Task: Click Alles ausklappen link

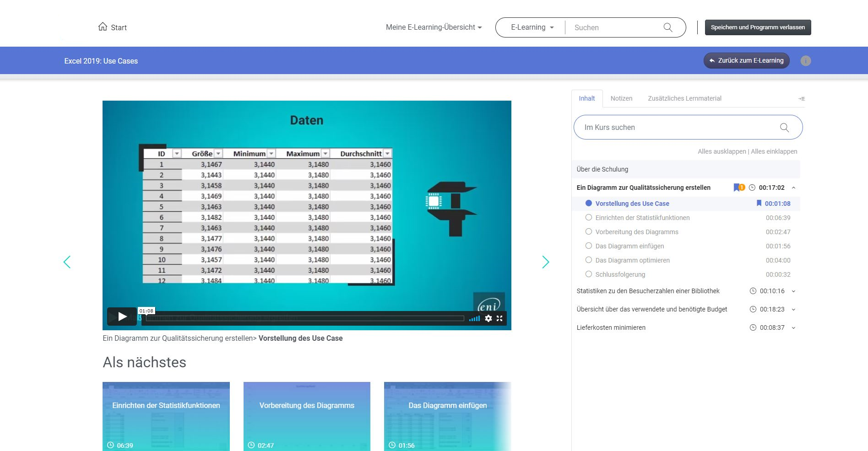Action: 722,151
